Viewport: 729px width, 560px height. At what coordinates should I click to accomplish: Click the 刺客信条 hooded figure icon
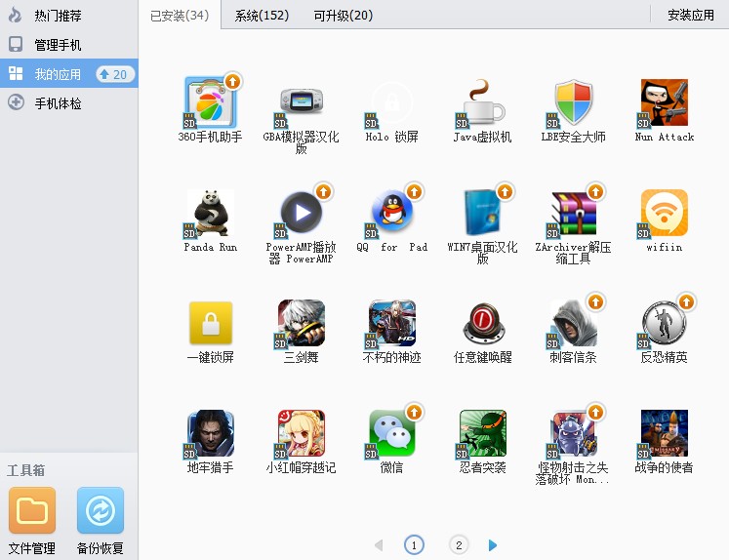[x=573, y=323]
